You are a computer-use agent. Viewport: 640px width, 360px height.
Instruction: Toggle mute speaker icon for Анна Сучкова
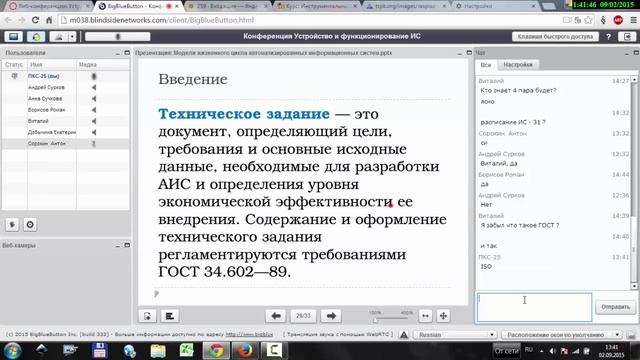(94, 99)
